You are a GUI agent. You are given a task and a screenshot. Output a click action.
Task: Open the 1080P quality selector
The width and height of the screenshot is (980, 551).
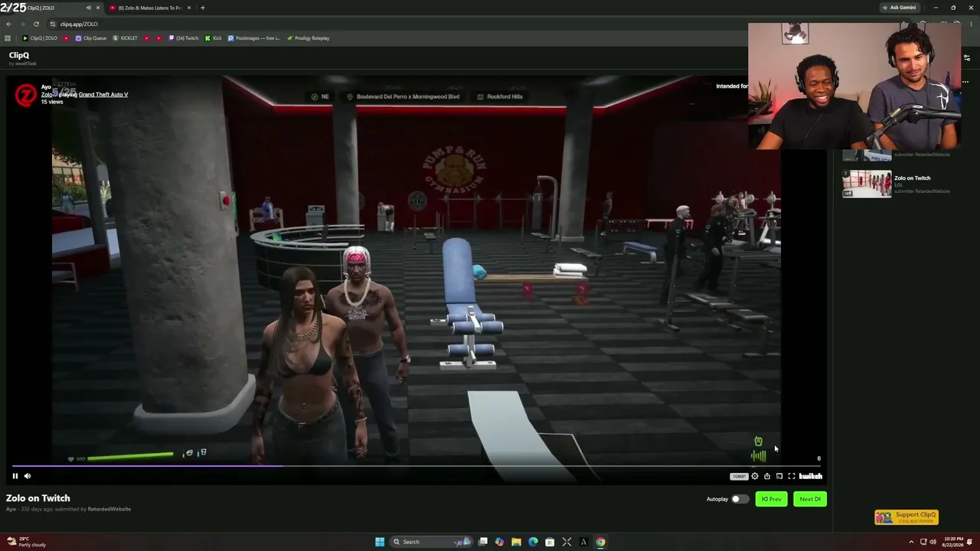click(739, 476)
